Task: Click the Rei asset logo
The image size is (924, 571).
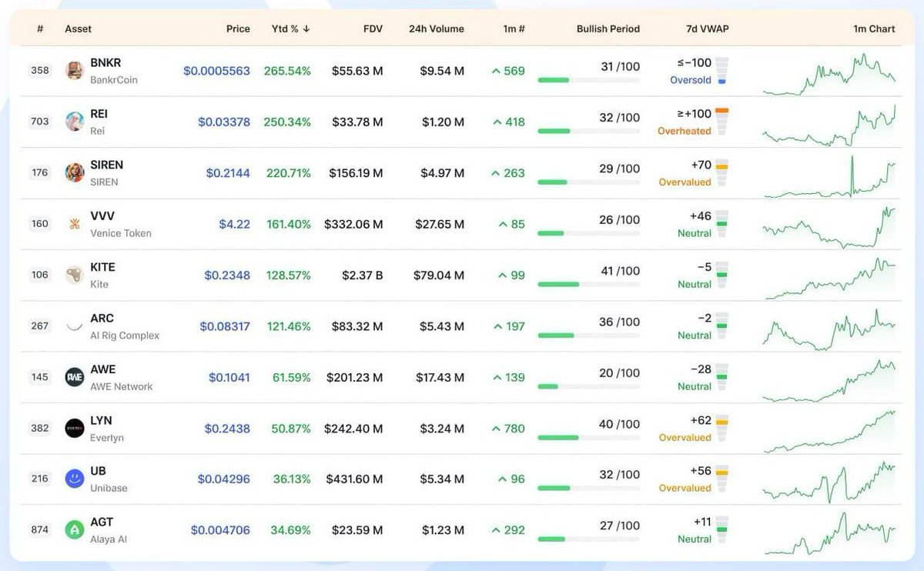Action: pos(74,121)
